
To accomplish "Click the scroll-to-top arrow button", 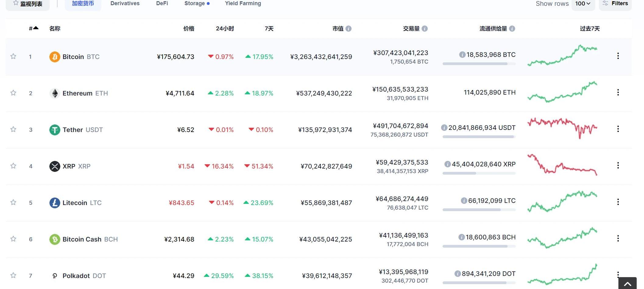I will [627, 283].
